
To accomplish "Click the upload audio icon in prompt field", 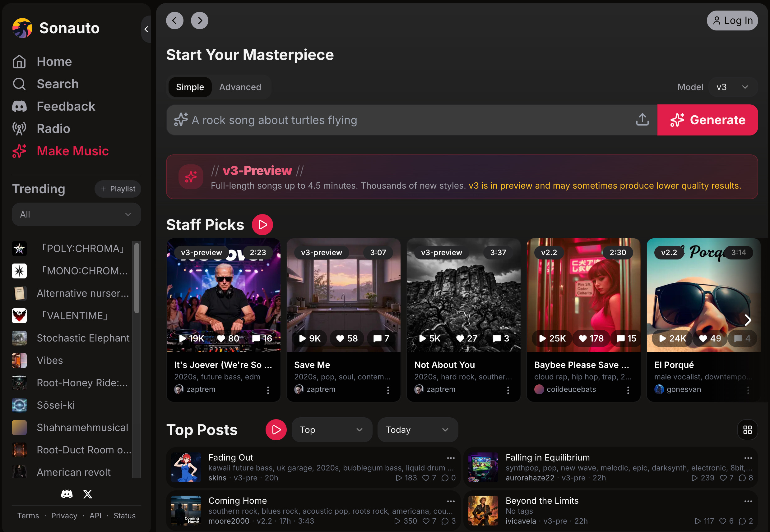I will [x=642, y=120].
